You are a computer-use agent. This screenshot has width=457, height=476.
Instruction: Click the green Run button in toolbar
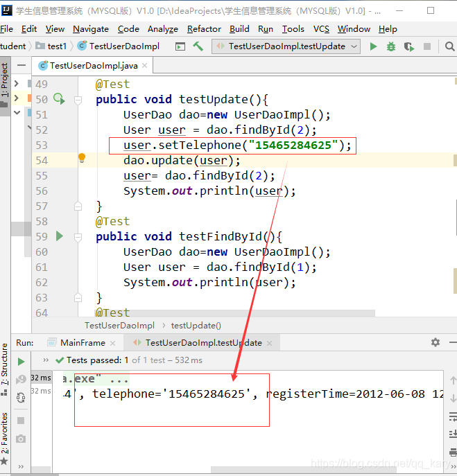(374, 46)
